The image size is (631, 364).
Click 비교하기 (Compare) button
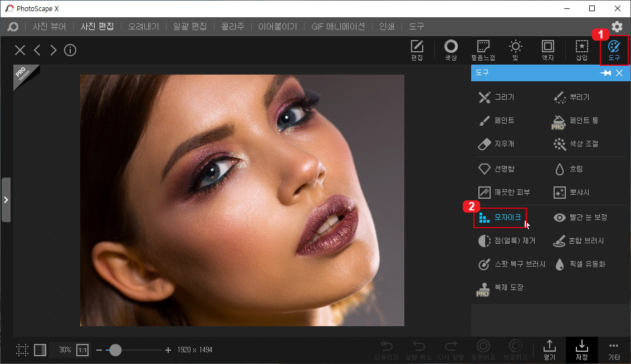pyautogui.click(x=516, y=350)
